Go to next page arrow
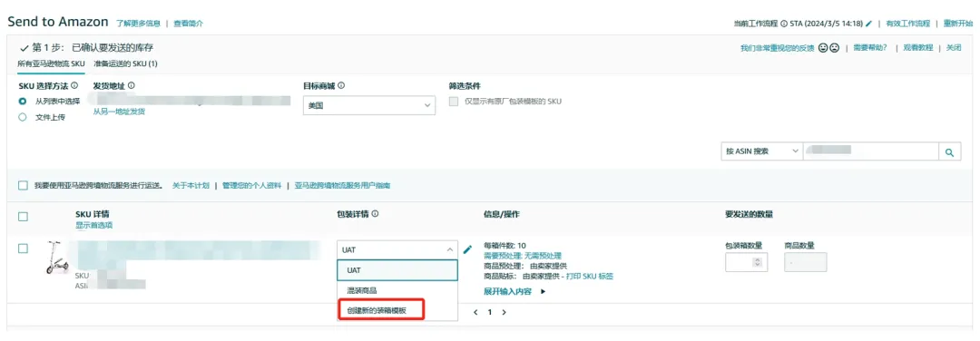980x341 pixels. coord(505,312)
